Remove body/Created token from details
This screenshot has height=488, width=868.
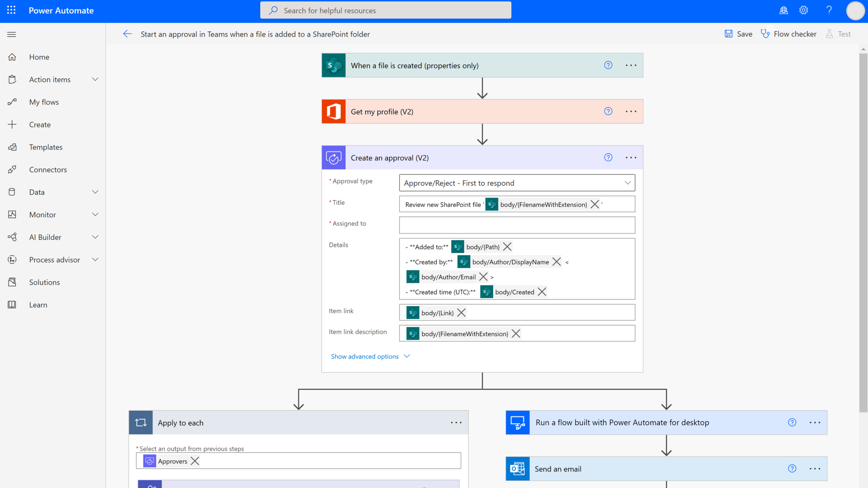(541, 292)
